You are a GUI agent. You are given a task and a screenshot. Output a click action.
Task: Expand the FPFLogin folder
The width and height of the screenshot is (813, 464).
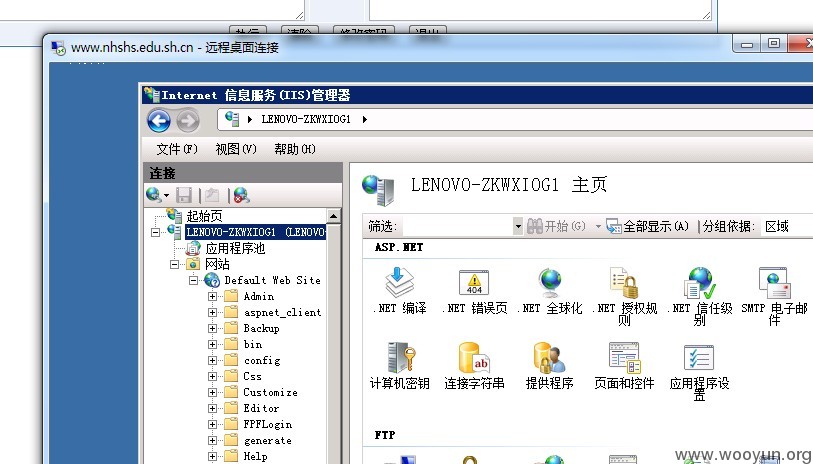[x=212, y=425]
